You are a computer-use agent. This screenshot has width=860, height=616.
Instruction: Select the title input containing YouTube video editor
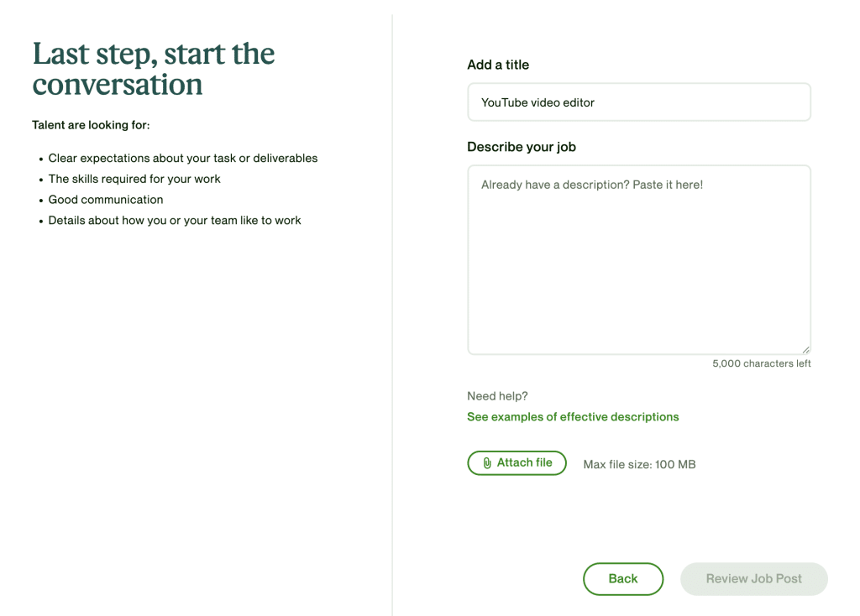(x=638, y=102)
